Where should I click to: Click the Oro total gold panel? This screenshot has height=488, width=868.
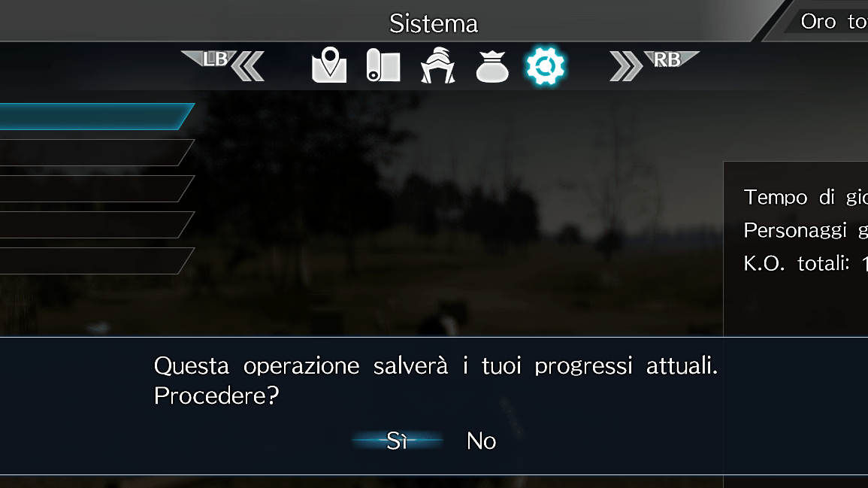pyautogui.click(x=826, y=21)
